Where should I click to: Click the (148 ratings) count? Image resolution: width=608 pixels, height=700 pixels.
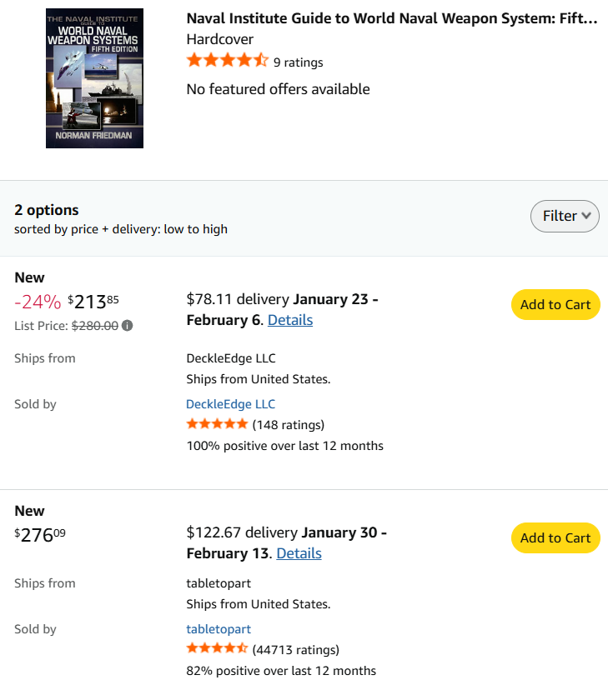[x=289, y=425]
